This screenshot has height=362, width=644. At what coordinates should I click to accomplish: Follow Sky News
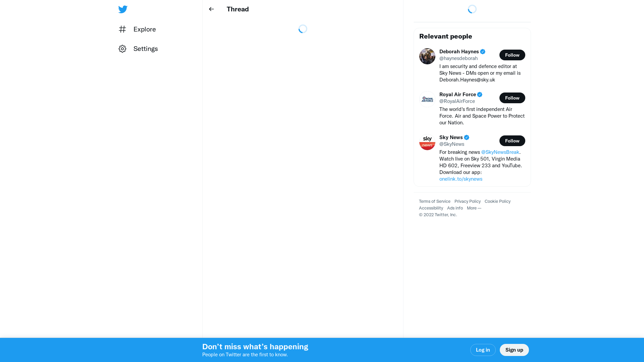pyautogui.click(x=512, y=141)
